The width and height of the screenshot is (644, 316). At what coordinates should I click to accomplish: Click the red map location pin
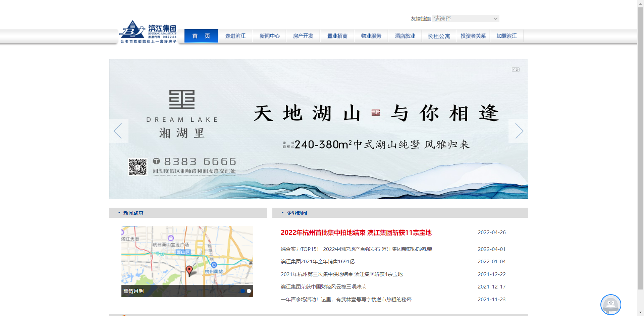pos(189,270)
